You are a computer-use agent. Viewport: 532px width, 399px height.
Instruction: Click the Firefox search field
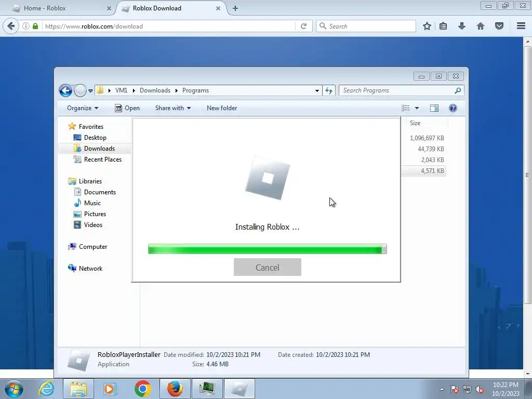(x=366, y=26)
